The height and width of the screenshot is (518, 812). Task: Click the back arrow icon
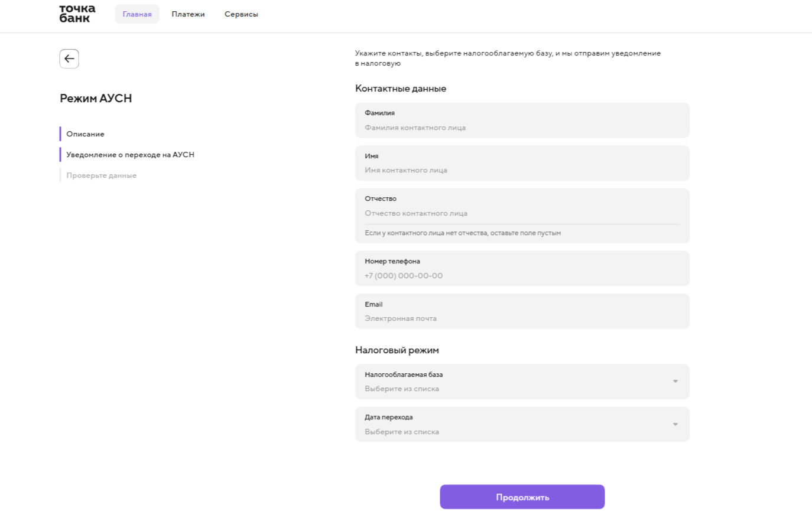point(69,58)
